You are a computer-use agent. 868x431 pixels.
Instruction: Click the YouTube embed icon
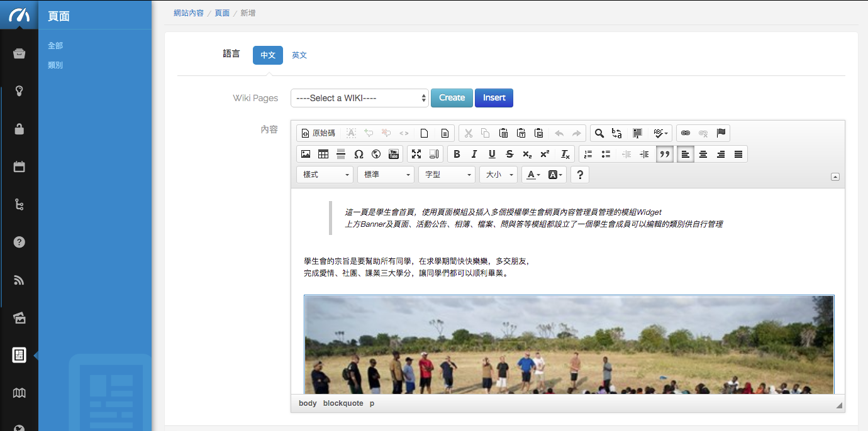pos(394,154)
